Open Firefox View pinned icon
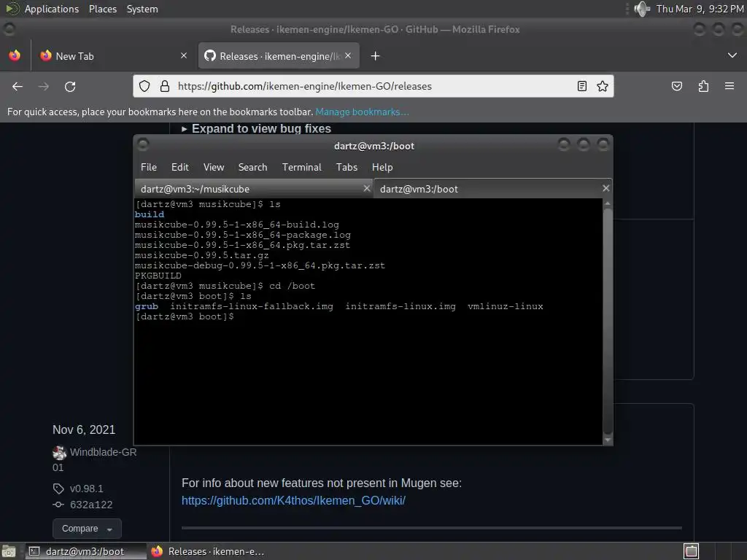Viewport: 747px width, 560px height. point(15,55)
